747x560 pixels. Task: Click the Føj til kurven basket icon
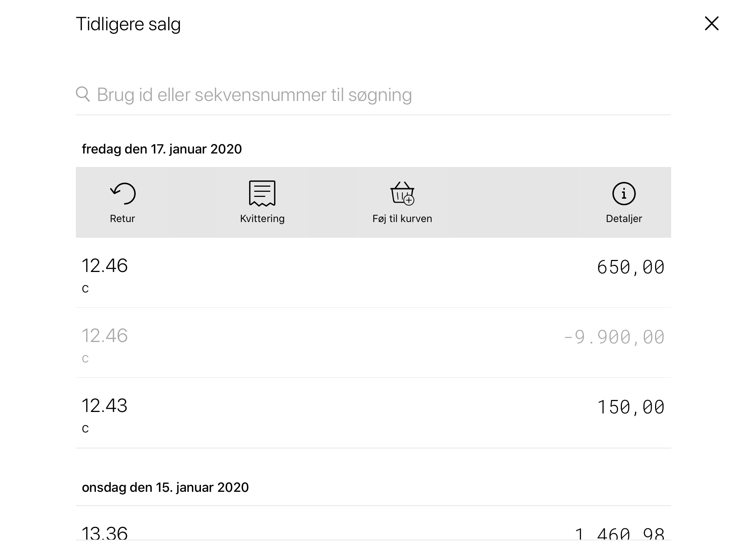(x=402, y=194)
